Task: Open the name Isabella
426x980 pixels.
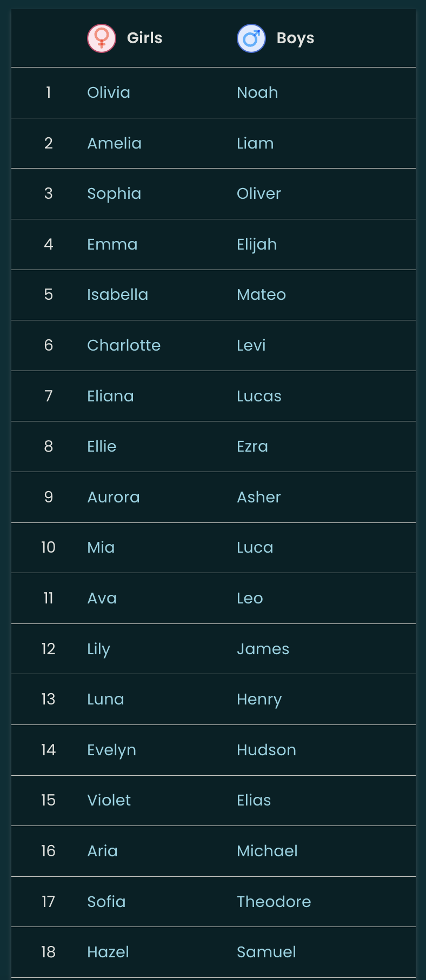Action: 117,295
